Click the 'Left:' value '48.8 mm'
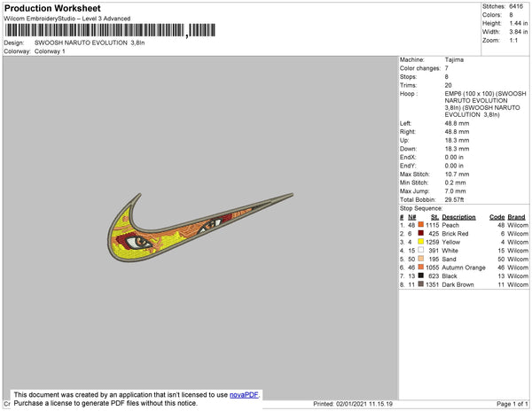The width and height of the screenshot is (532, 411). [457, 123]
